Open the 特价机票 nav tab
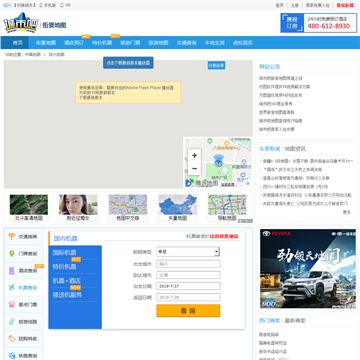The height and width of the screenshot is (360, 360). point(102,43)
